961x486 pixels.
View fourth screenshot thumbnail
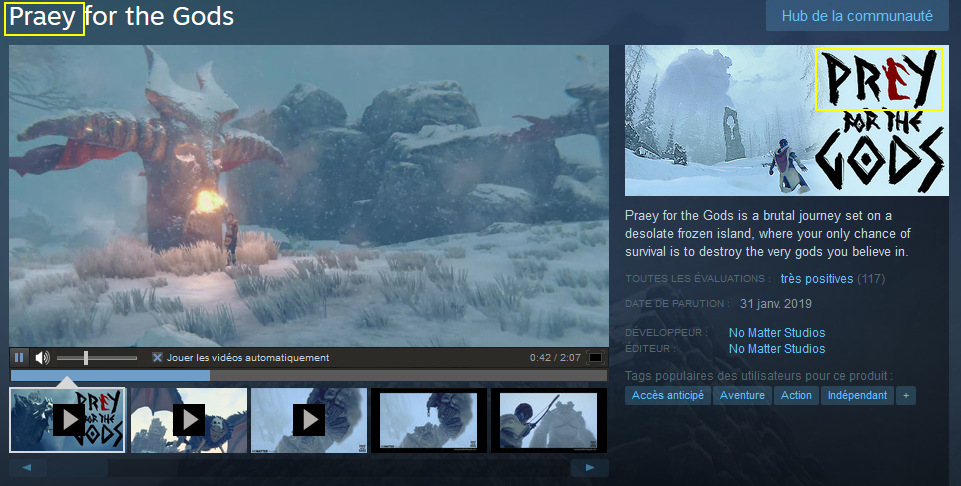pyautogui.click(x=429, y=420)
